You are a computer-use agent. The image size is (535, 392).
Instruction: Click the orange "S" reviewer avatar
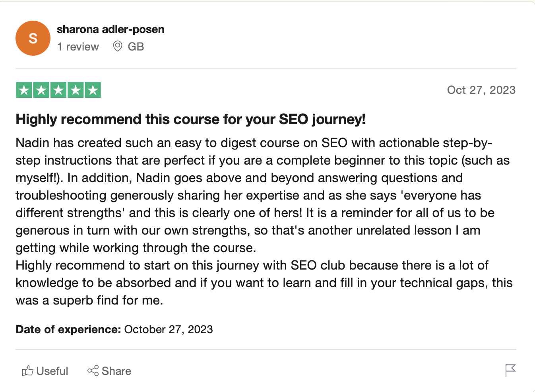pos(33,38)
